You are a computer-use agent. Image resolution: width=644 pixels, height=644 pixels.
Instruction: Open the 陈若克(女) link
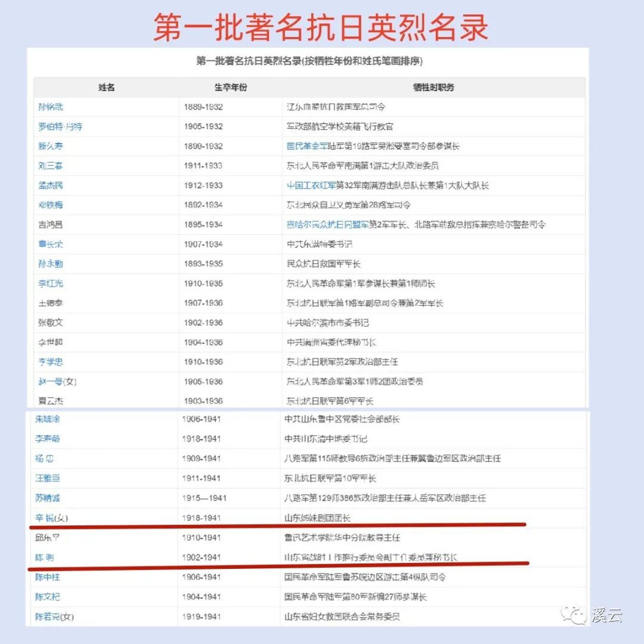[54, 617]
